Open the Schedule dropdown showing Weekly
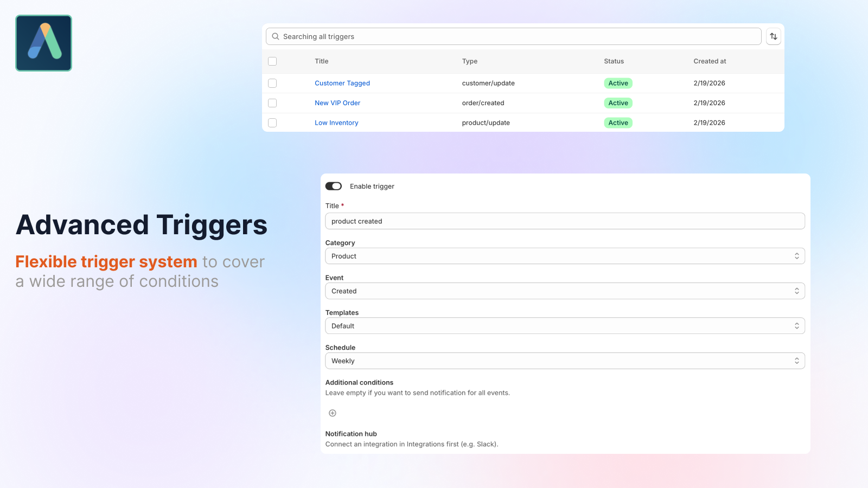Viewport: 868px width, 488px height. pyautogui.click(x=565, y=361)
